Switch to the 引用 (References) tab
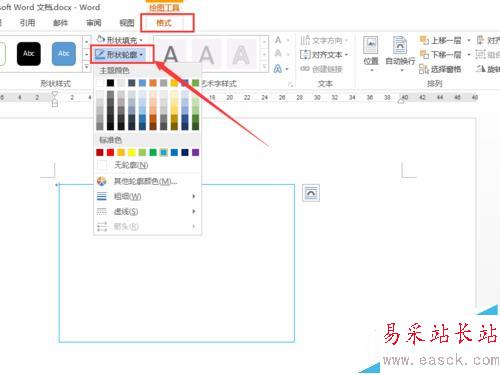 pyautogui.click(x=27, y=23)
